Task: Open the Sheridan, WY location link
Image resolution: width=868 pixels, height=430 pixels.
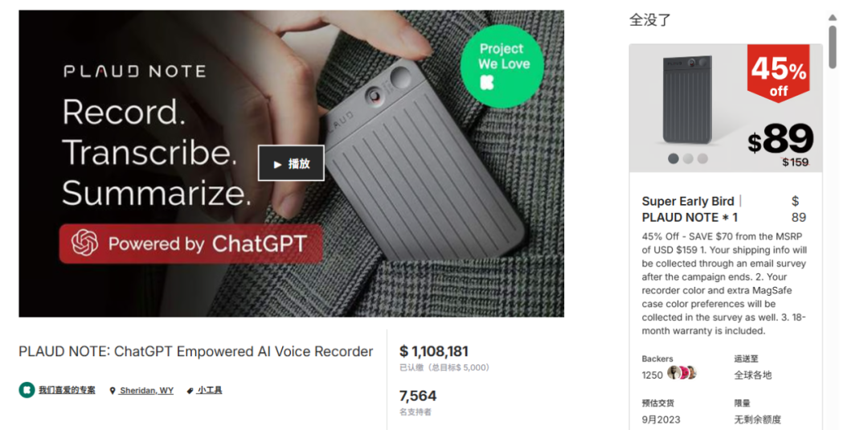Action: (x=147, y=391)
